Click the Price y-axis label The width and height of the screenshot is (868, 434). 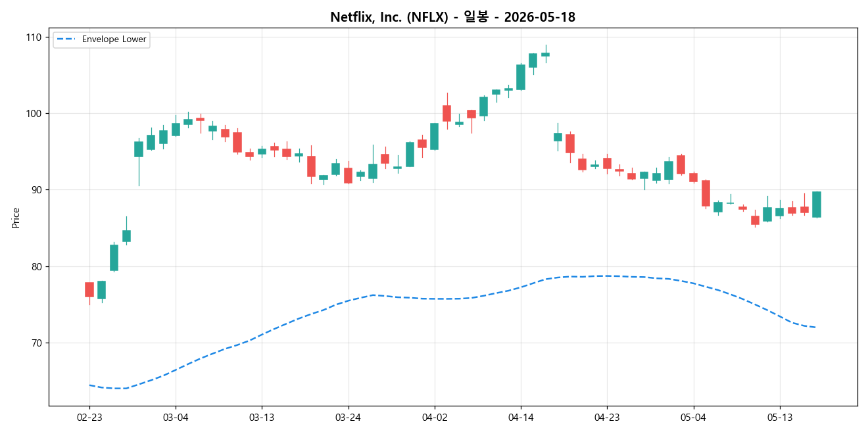[x=16, y=218]
